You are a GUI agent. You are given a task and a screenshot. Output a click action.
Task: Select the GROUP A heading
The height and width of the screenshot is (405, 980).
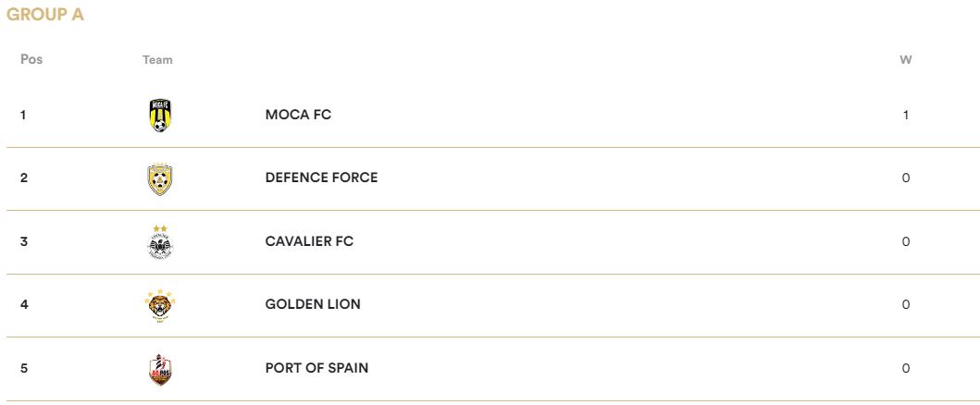[45, 15]
